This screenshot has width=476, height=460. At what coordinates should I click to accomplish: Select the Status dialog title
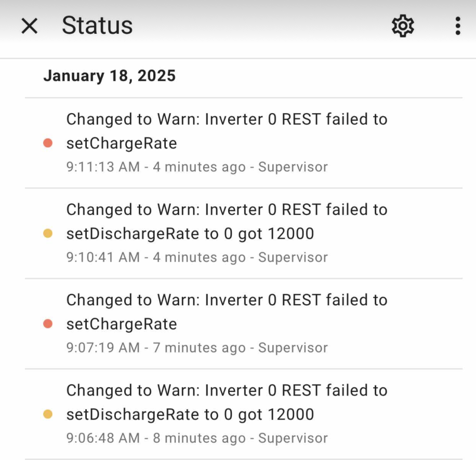pos(97,25)
